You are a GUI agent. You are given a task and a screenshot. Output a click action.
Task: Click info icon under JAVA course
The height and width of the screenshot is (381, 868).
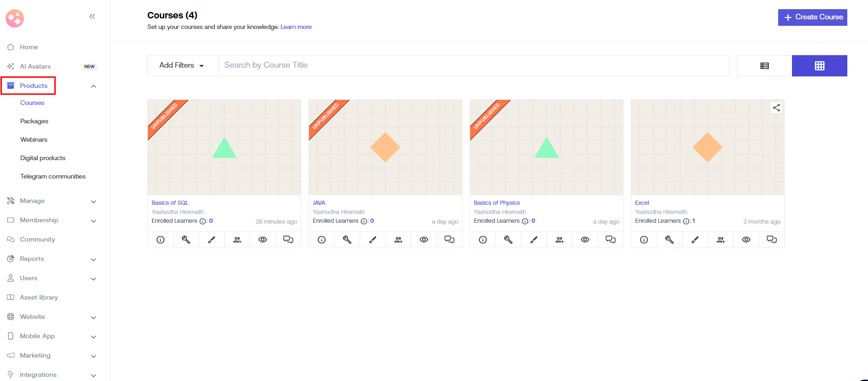pyautogui.click(x=322, y=240)
